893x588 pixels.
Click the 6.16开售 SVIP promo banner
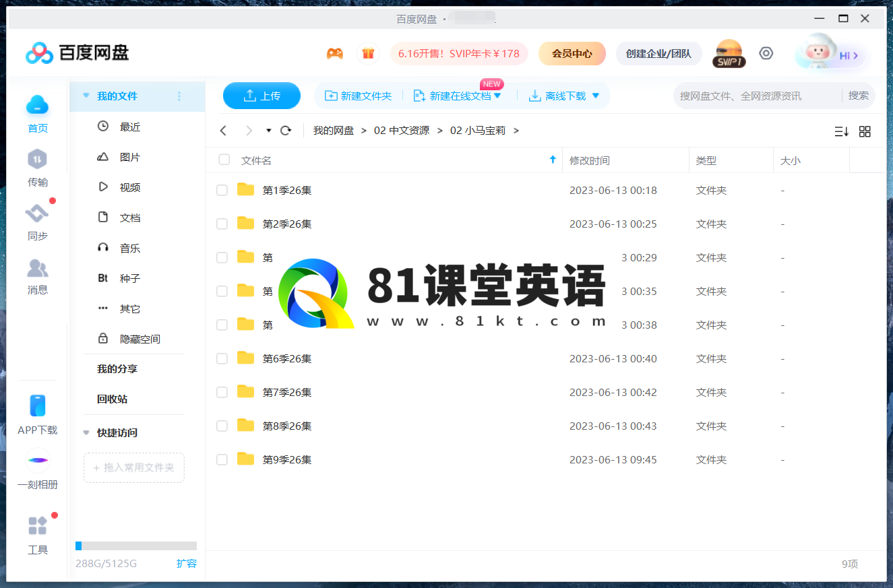point(459,54)
